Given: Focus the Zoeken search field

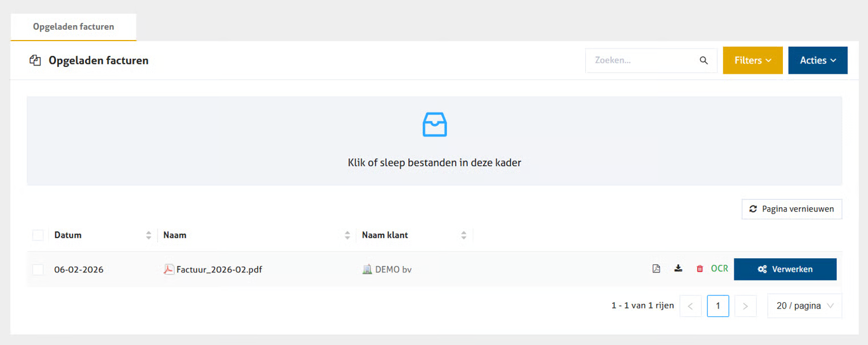Looking at the screenshot, I should pos(642,61).
